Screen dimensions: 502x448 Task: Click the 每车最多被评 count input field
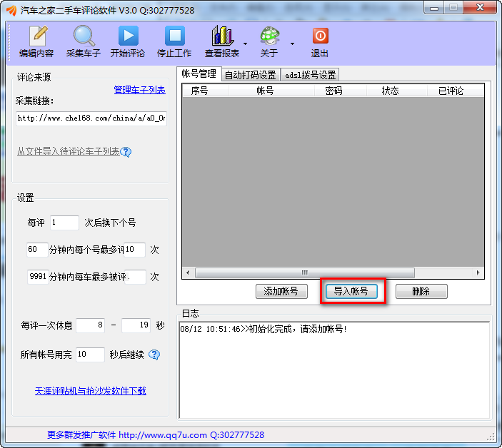(x=136, y=277)
